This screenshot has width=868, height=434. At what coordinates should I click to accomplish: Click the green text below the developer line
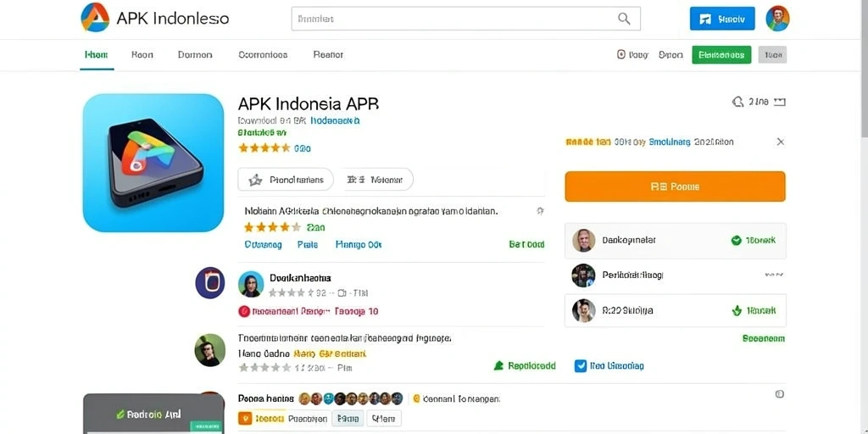coord(262,133)
